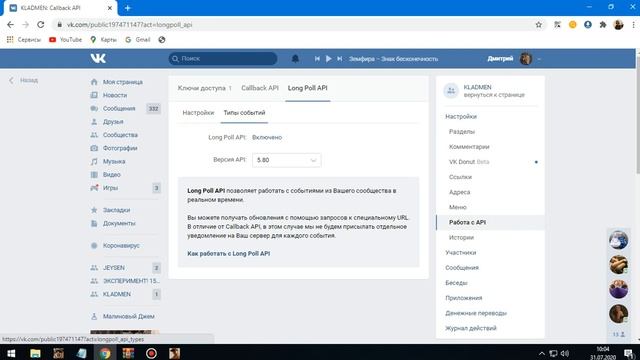Select Long Poll API tab
The height and width of the screenshot is (360, 640).
[307, 88]
